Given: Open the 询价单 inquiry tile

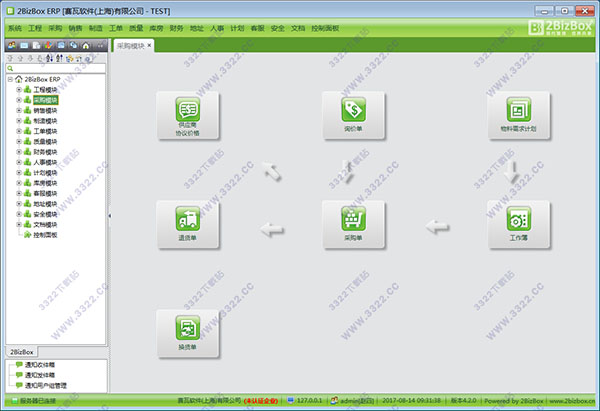Looking at the screenshot, I should click(x=353, y=115).
